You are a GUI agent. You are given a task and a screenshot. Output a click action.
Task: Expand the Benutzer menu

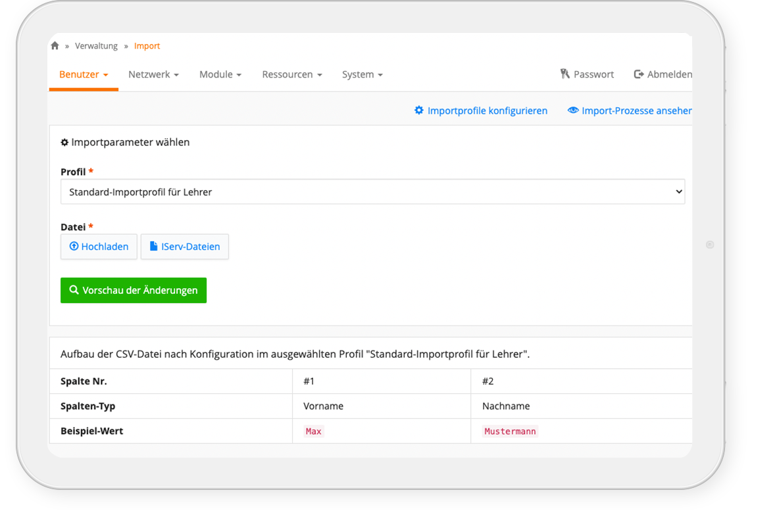(x=84, y=74)
